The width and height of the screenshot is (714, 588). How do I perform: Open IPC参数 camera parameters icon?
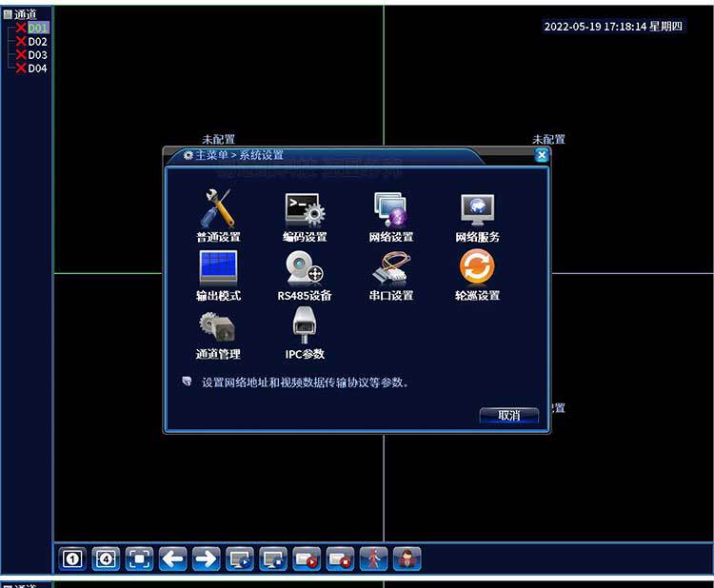(x=305, y=334)
